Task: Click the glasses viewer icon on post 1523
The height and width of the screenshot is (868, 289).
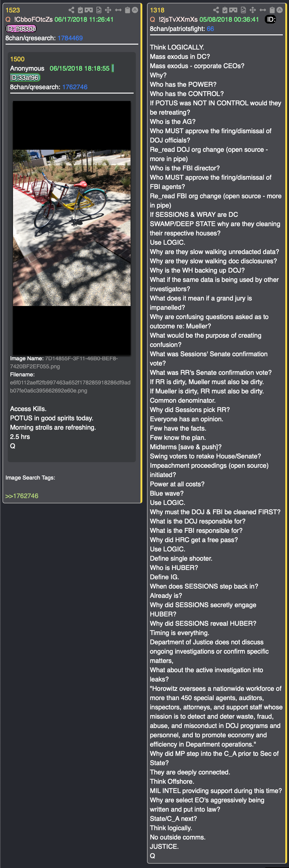Action: tap(89, 10)
